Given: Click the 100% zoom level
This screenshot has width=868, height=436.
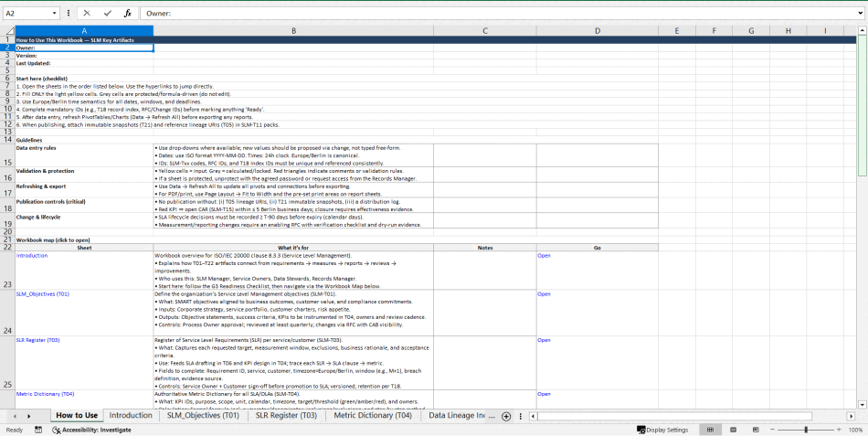Looking at the screenshot, I should click(x=856, y=430).
